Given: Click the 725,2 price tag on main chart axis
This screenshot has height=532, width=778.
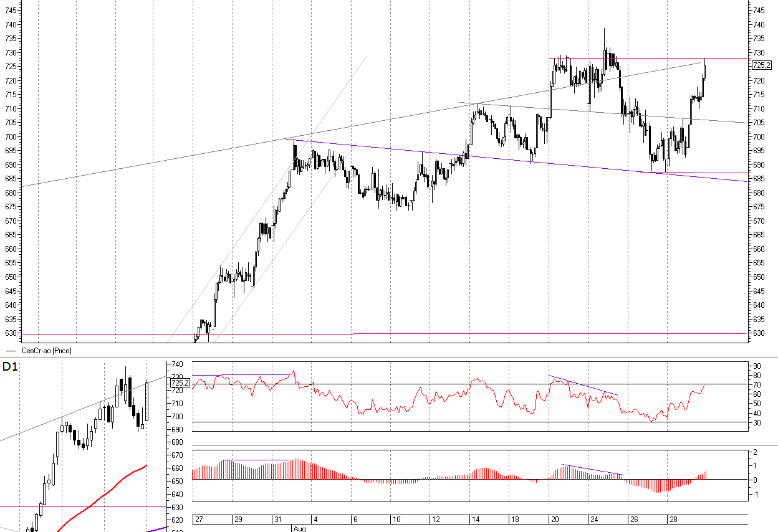Looking at the screenshot, I should (x=761, y=65).
